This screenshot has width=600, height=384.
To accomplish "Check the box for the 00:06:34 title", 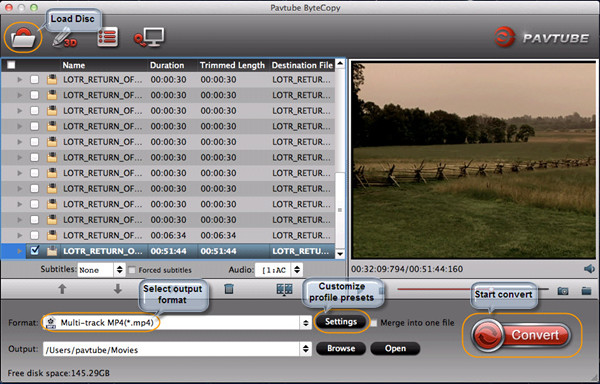I will pyautogui.click(x=34, y=235).
